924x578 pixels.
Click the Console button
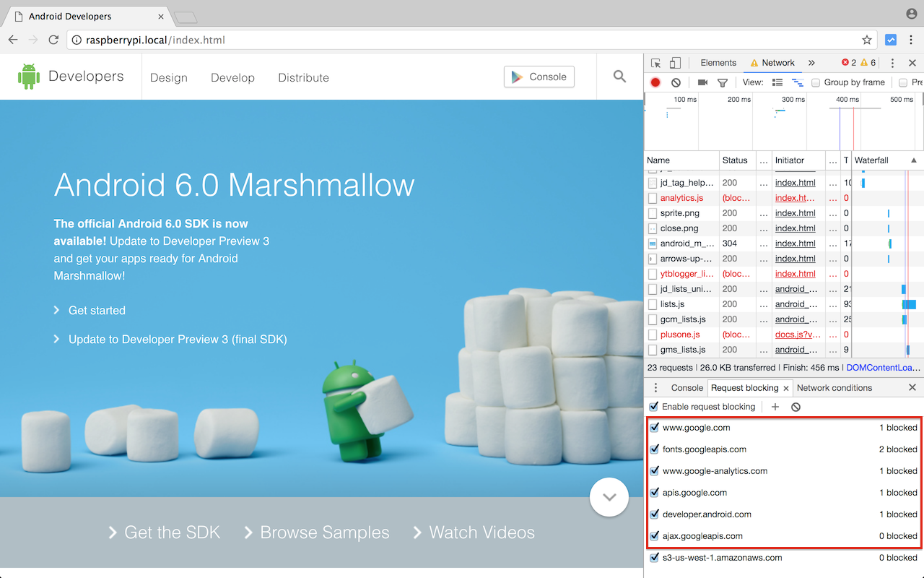539,77
